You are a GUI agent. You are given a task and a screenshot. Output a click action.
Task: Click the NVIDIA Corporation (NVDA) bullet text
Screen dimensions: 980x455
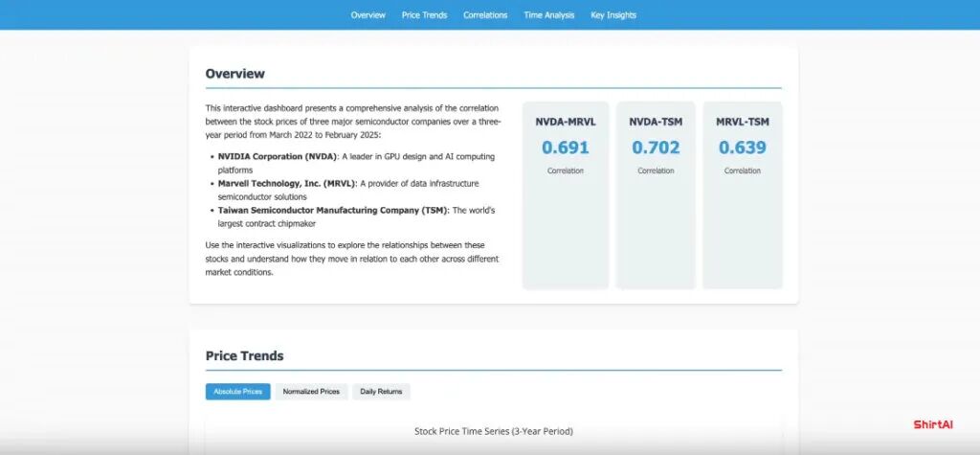[277, 156]
